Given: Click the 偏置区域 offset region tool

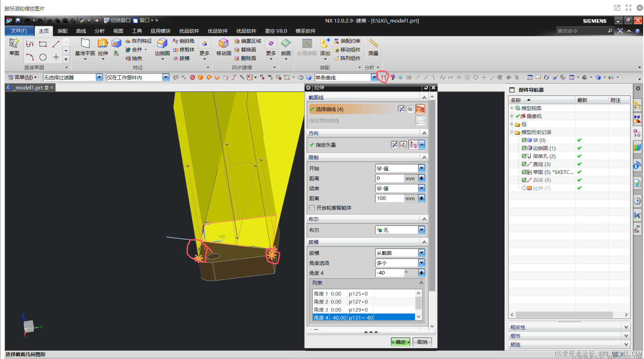Looking at the screenshot, I should click(247, 41).
